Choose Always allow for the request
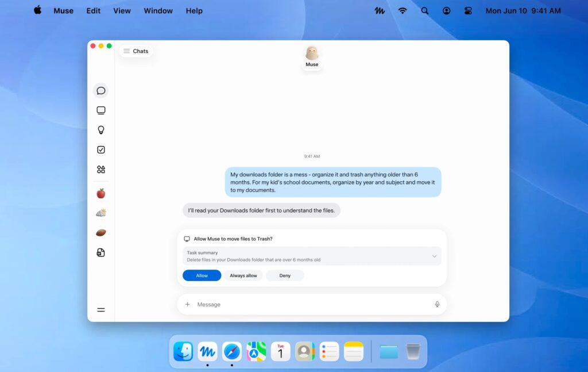This screenshot has width=588, height=372. point(243,275)
